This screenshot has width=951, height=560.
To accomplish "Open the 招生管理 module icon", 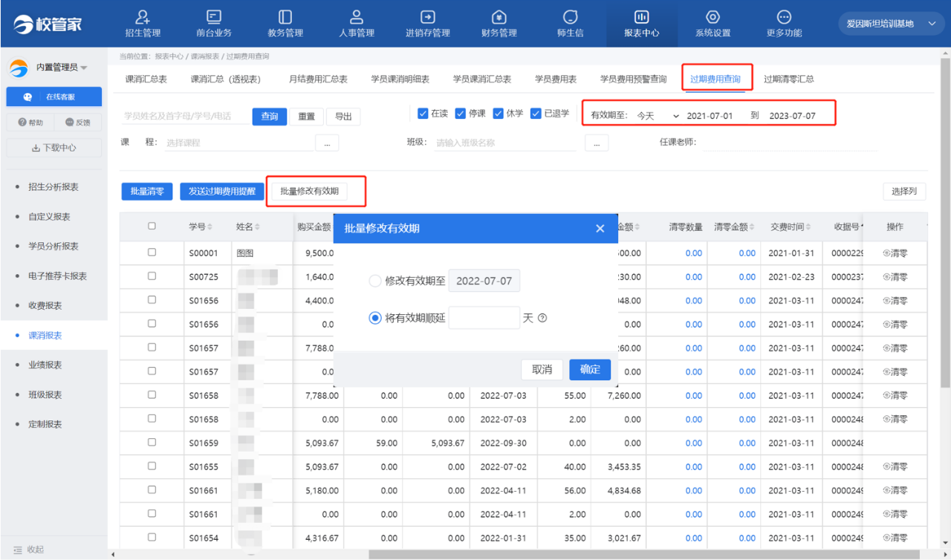I will tap(143, 17).
